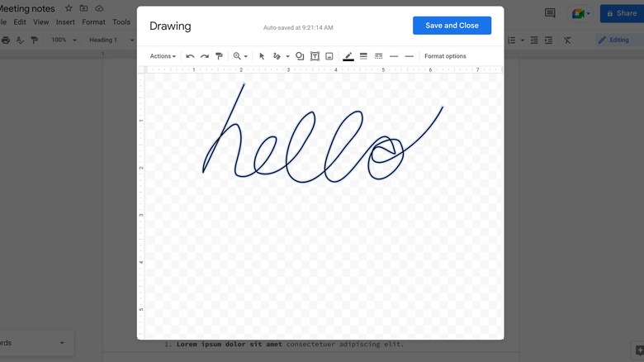Open the 100% zoom dropdown
Viewport: 644px width, 362px height.
64,40
